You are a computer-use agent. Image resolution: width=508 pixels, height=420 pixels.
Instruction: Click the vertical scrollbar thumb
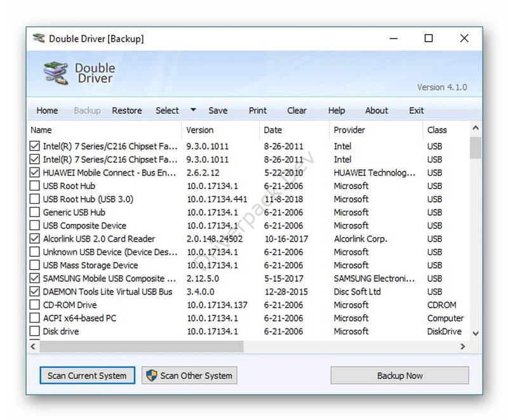(x=475, y=148)
